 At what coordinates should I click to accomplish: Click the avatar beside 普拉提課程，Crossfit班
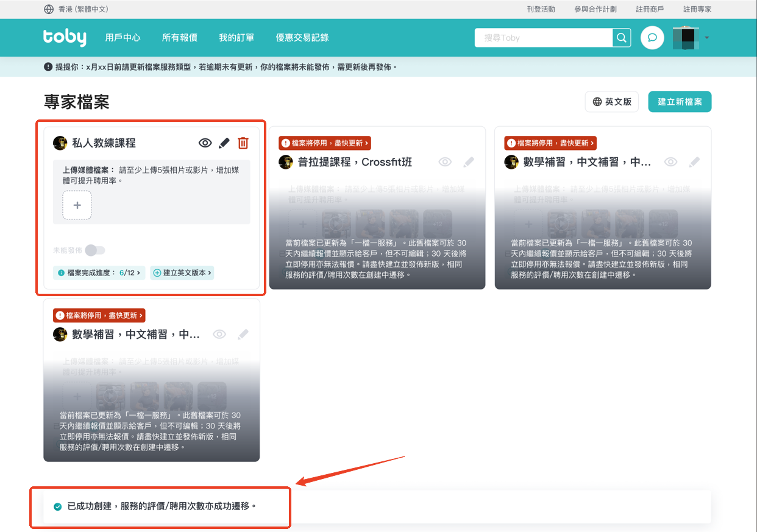pos(286,162)
